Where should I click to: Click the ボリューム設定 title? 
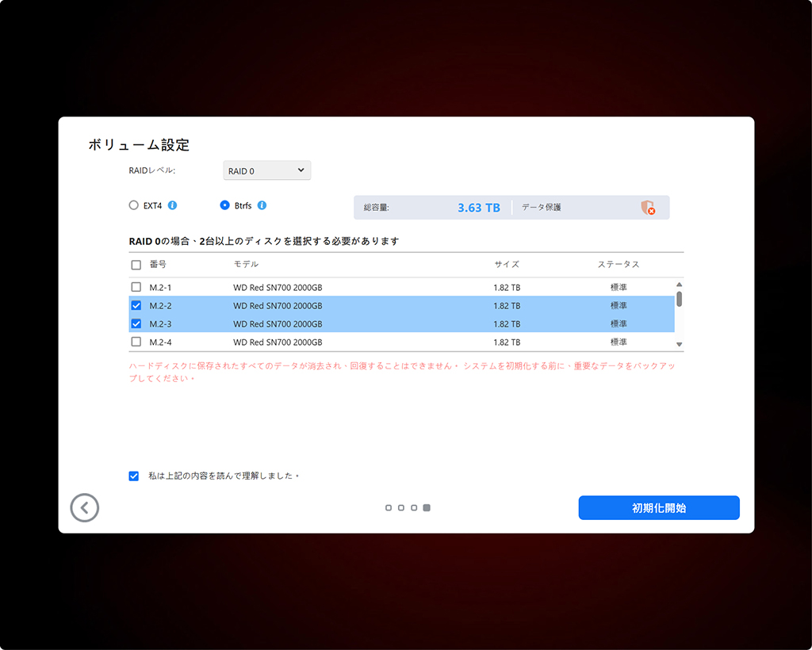pos(139,145)
